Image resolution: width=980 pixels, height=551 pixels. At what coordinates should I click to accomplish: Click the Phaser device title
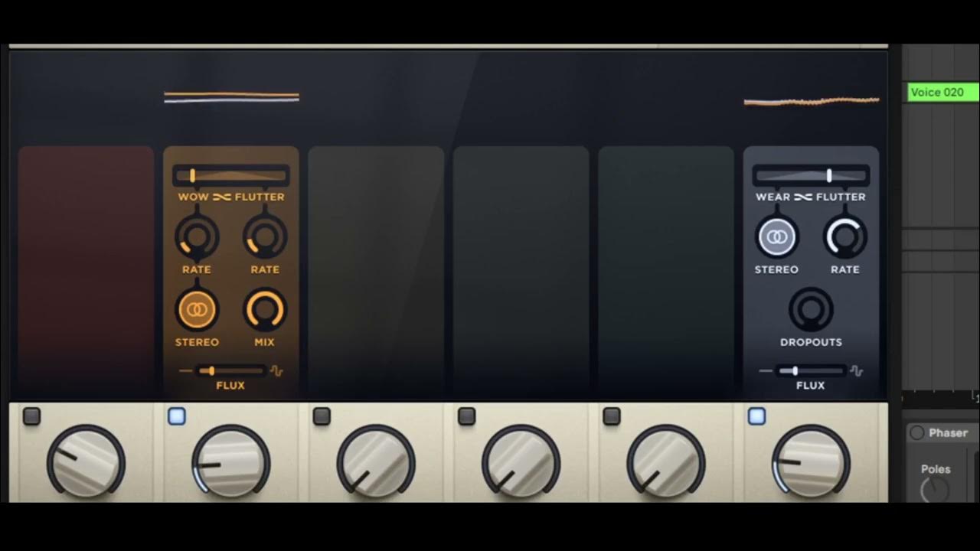pos(948,433)
